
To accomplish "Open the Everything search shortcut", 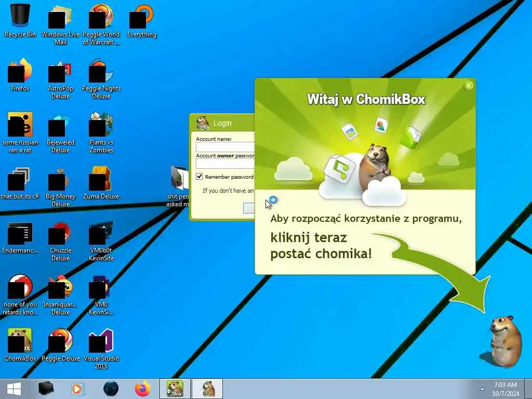I will coord(141,20).
